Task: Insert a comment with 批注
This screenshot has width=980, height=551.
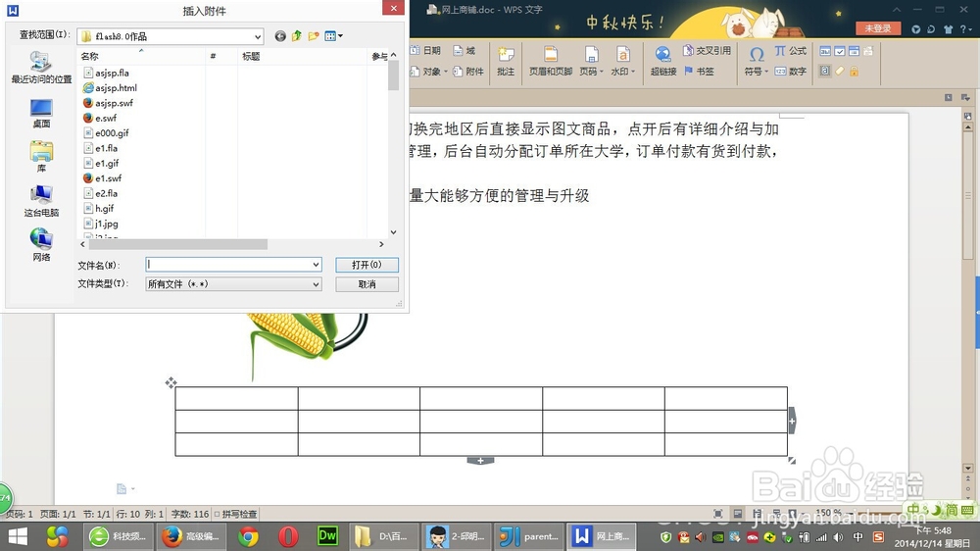Action: pyautogui.click(x=506, y=62)
